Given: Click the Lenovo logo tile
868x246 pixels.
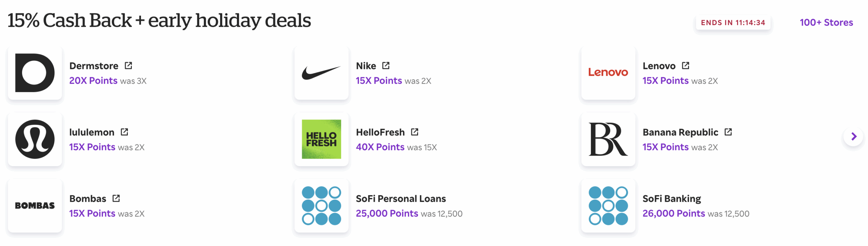Looking at the screenshot, I should [608, 73].
